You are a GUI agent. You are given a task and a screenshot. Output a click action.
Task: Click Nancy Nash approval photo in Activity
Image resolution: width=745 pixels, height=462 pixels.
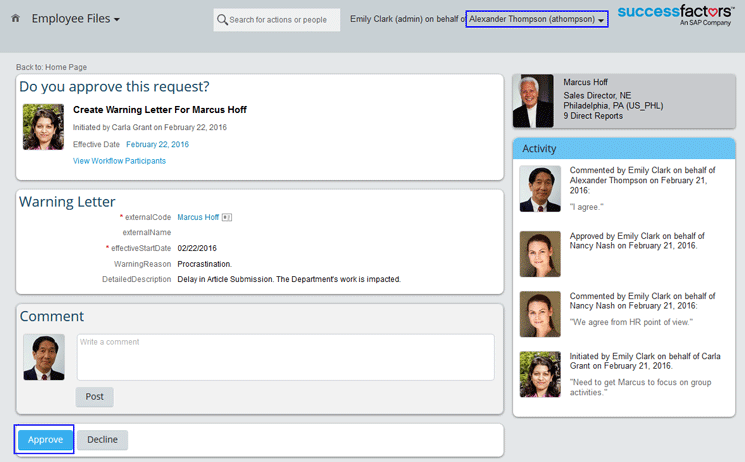(540, 251)
